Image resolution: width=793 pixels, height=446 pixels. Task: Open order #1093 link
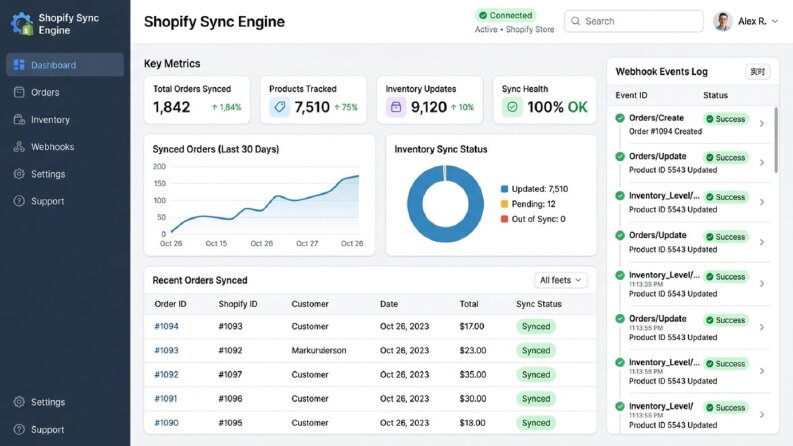coord(166,350)
